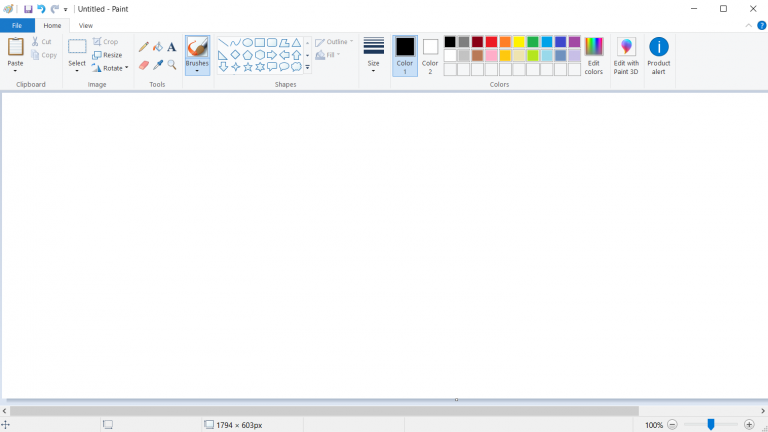Open the Rotate dropdown menu
768x432 pixels.
[110, 68]
